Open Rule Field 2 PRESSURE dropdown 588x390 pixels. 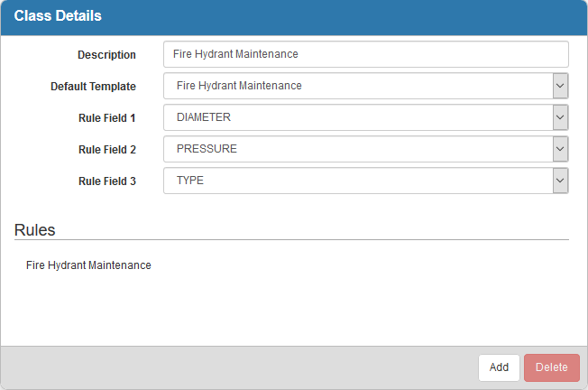coord(358,149)
